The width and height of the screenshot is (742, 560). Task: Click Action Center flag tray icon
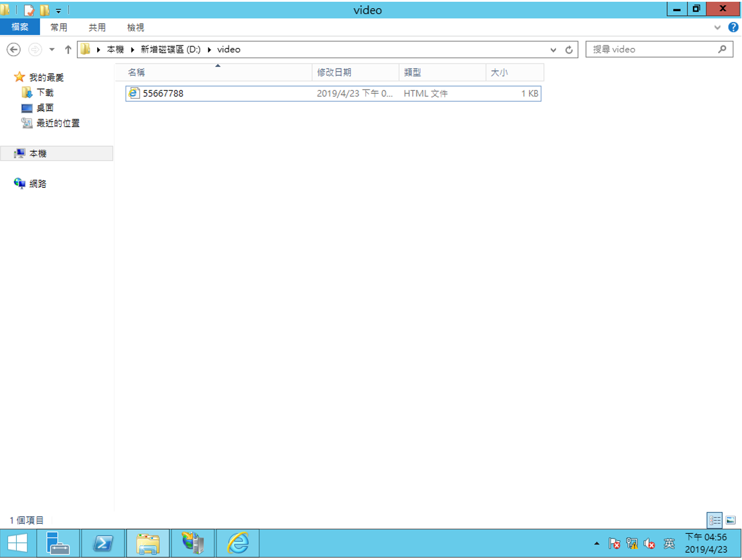[614, 544]
